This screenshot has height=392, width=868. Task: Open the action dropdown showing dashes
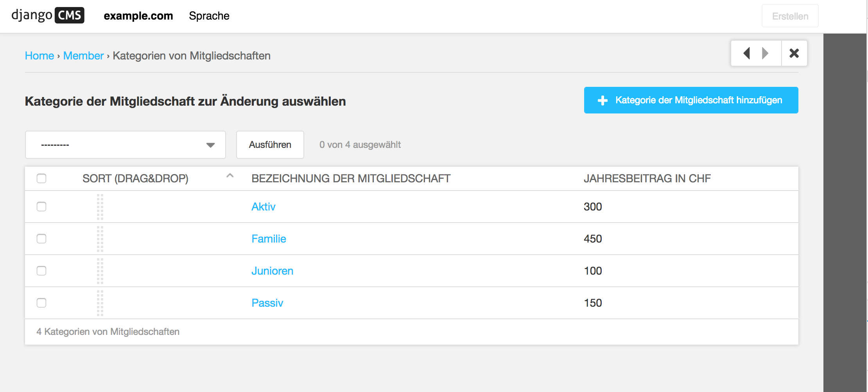pos(126,145)
